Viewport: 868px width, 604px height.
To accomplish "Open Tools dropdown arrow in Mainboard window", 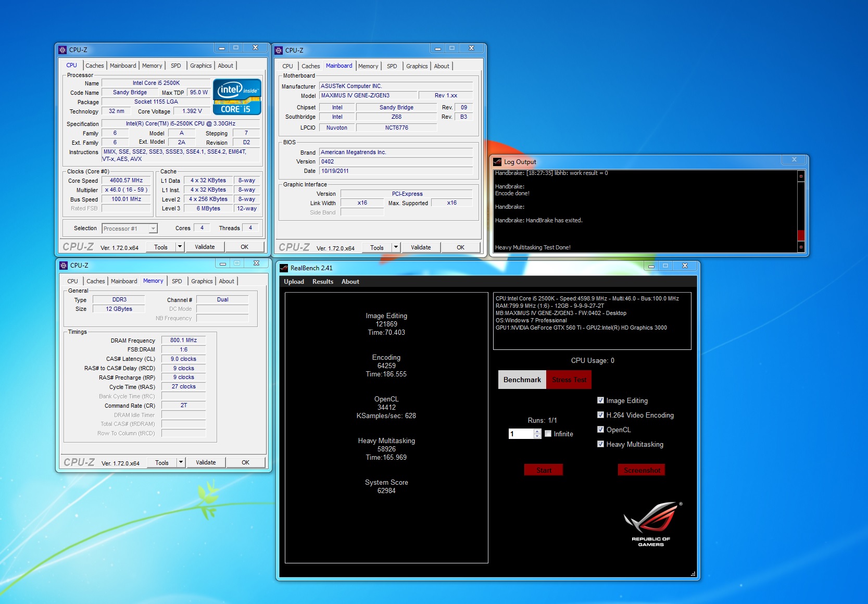I will [396, 247].
